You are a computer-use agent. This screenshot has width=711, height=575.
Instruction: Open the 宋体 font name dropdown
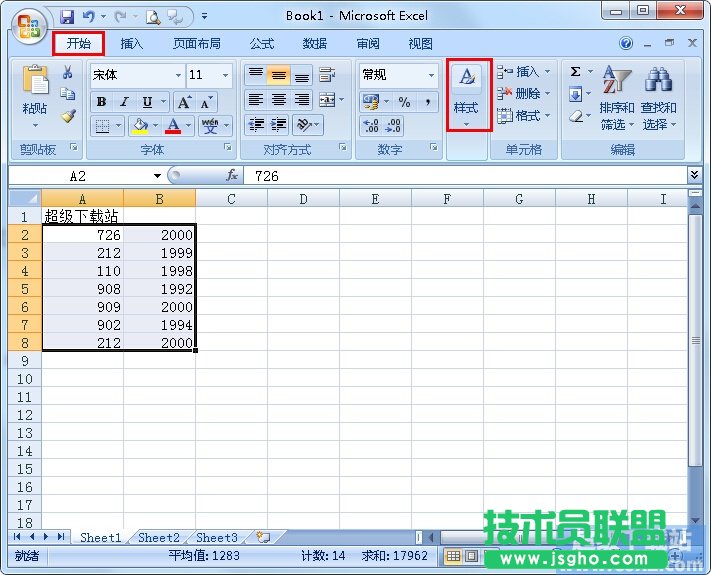click(179, 75)
